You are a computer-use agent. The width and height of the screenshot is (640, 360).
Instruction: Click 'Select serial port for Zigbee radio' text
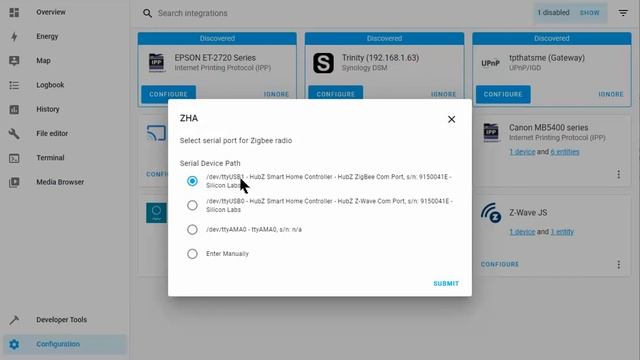(236, 140)
